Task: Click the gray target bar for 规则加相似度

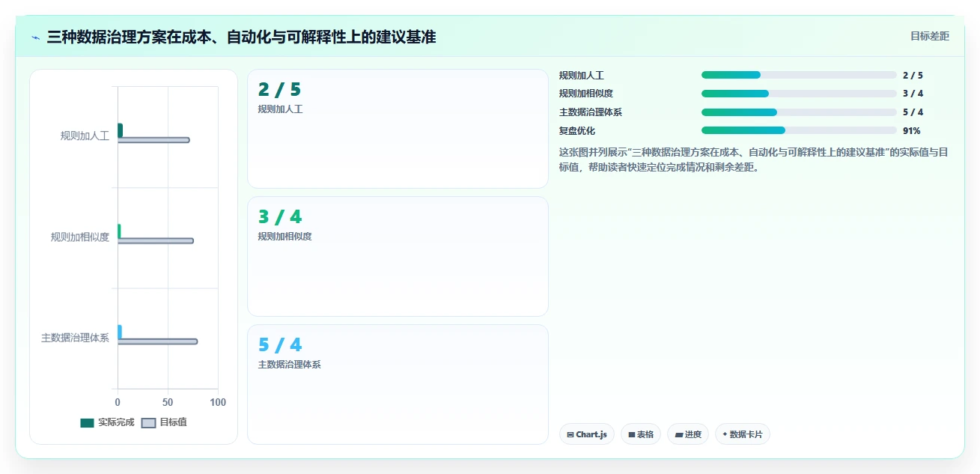Action: coord(156,240)
